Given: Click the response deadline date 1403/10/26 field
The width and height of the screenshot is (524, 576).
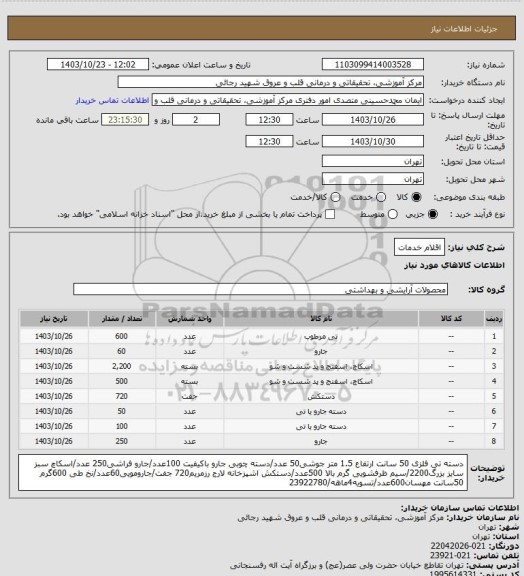Looking at the screenshot, I should coord(373,120).
